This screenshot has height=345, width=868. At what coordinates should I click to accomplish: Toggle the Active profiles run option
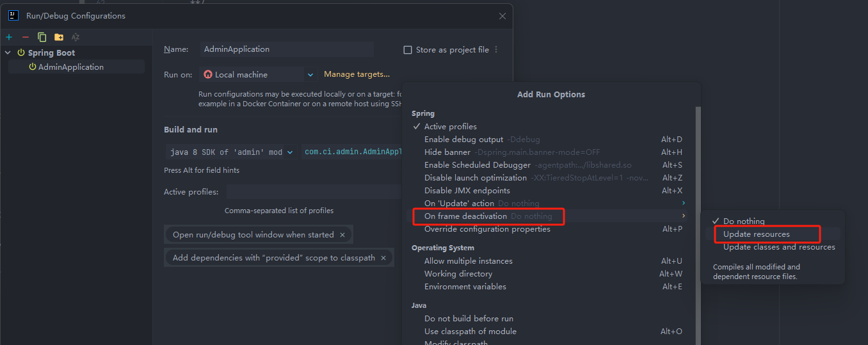[450, 127]
